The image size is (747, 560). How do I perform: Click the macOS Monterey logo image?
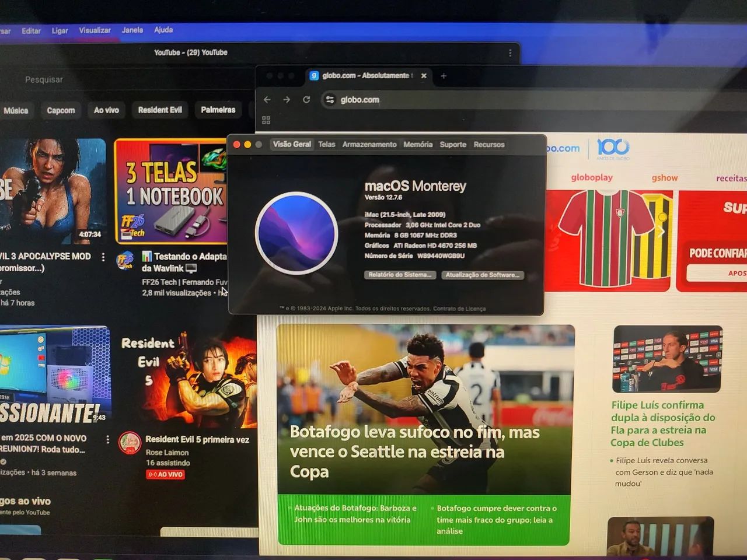(296, 233)
